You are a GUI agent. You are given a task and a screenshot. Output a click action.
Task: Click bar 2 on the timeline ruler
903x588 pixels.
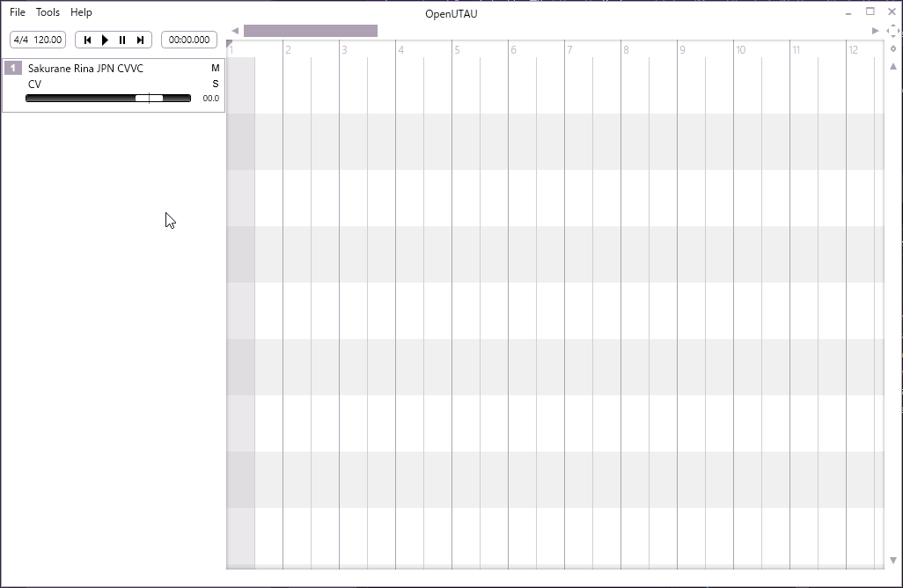[x=288, y=50]
